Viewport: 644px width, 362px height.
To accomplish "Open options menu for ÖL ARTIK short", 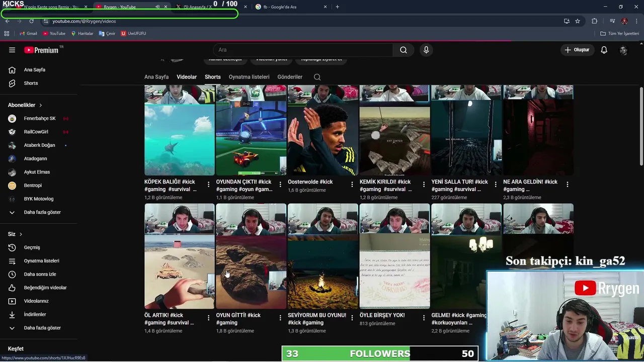I will (208, 318).
